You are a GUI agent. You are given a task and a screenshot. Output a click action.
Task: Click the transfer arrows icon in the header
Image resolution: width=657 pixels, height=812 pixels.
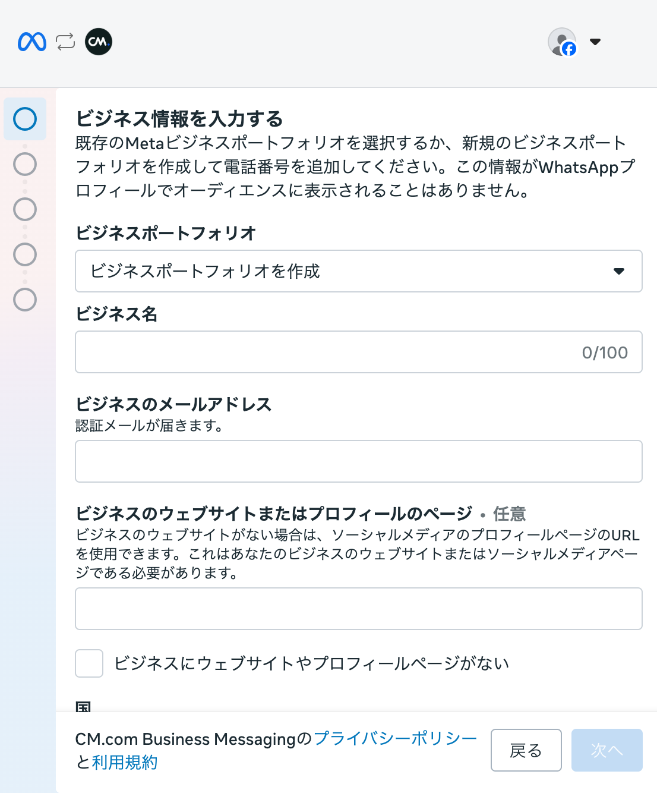64,42
